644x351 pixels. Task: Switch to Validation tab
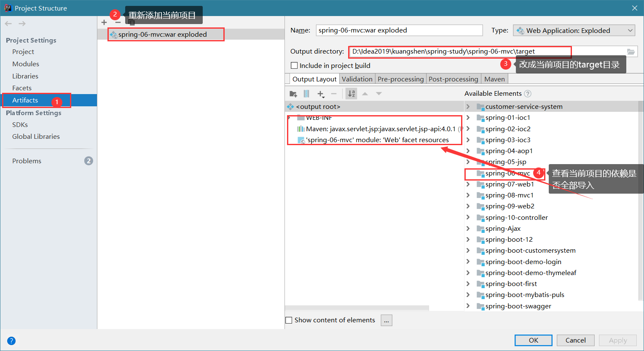pos(357,79)
